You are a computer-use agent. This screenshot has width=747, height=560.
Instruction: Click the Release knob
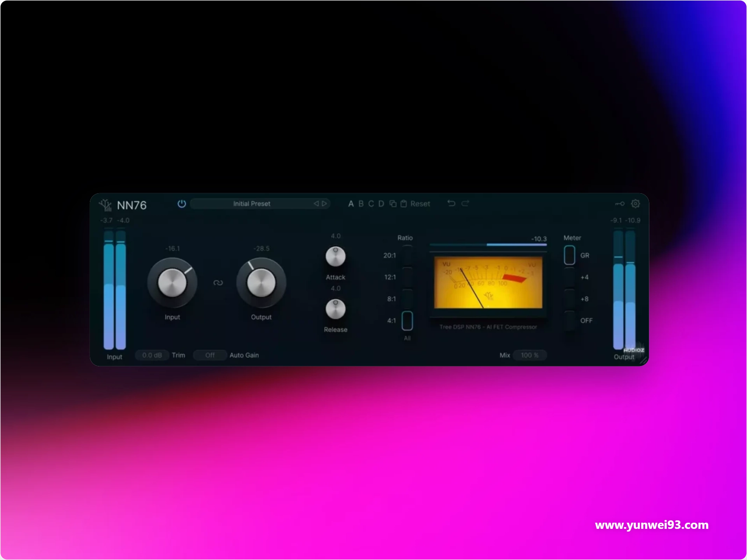tap(335, 309)
